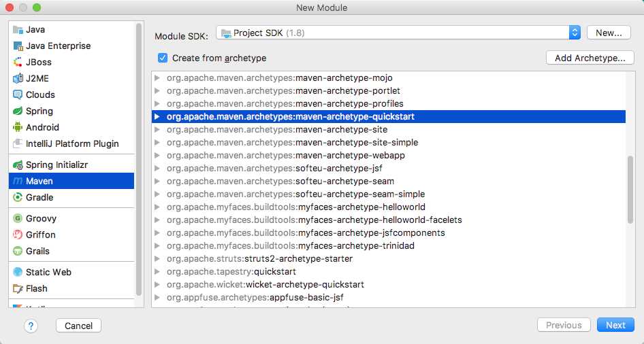Choose Spring Initializr in sidebar
This screenshot has height=344, width=644.
71,165
